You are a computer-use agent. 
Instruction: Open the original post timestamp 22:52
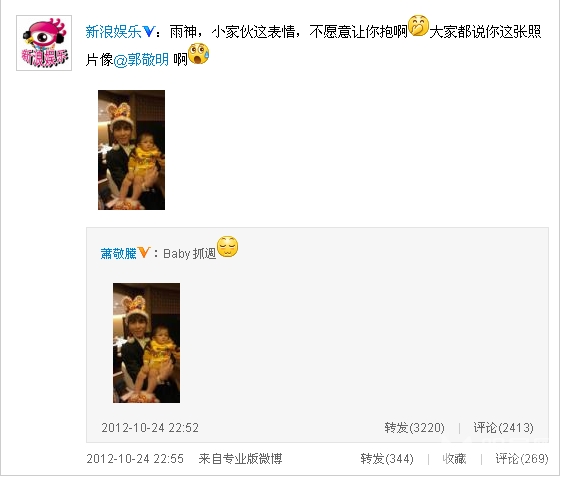150,427
